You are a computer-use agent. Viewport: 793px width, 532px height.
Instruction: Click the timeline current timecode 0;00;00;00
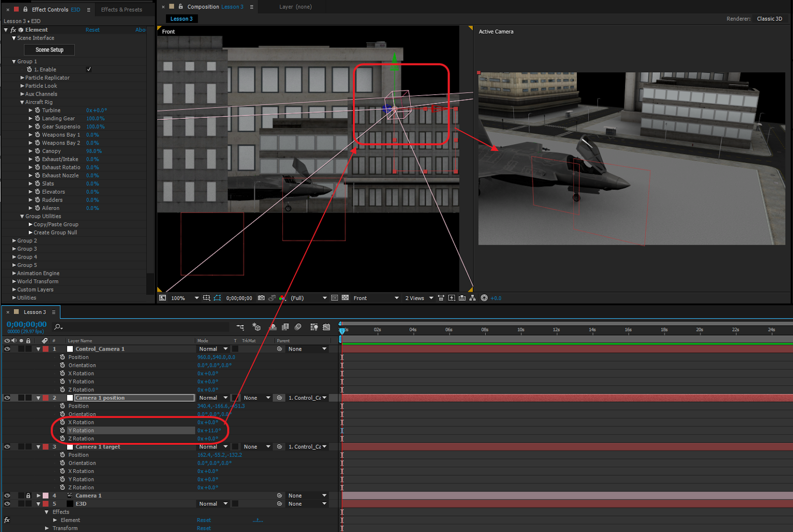click(26, 324)
